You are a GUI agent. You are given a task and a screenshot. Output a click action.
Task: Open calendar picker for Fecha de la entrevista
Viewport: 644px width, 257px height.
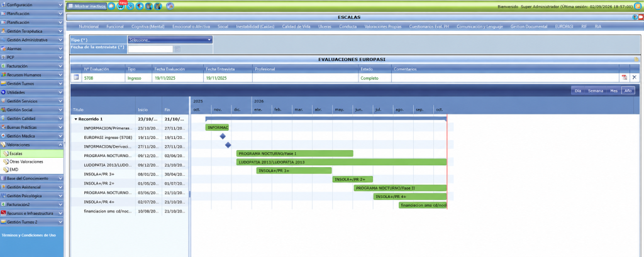pos(177,49)
